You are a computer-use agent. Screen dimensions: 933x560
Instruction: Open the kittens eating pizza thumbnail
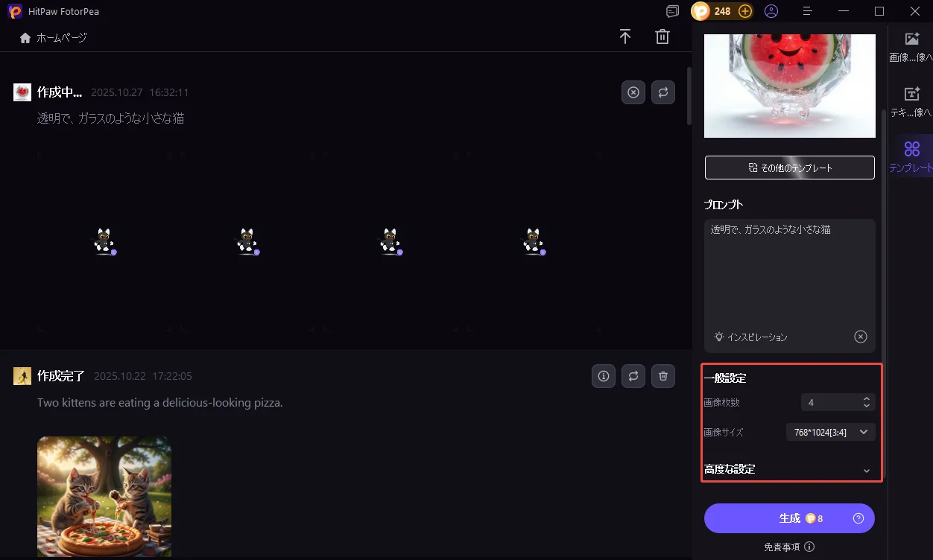(104, 496)
